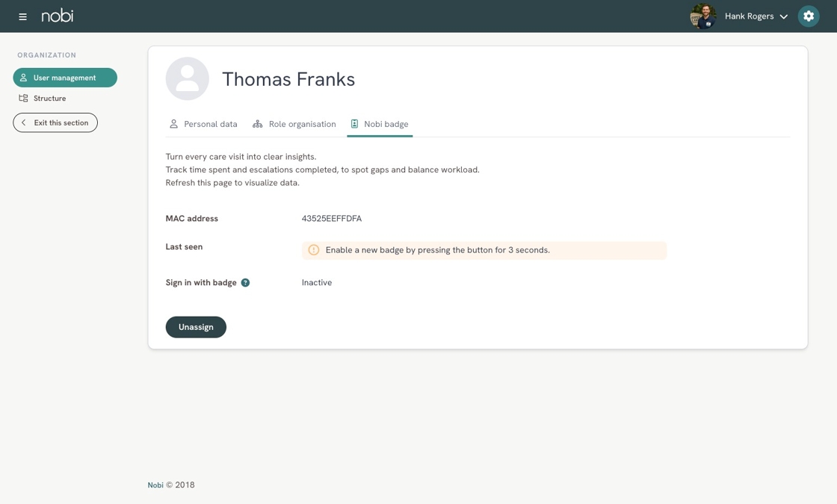Click Hank Rogers profile photo

702,16
